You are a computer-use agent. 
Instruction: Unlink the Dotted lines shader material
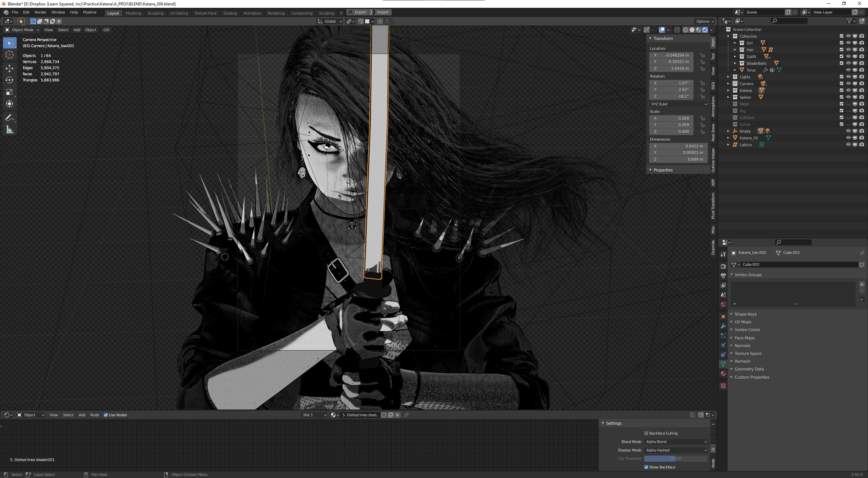397,415
